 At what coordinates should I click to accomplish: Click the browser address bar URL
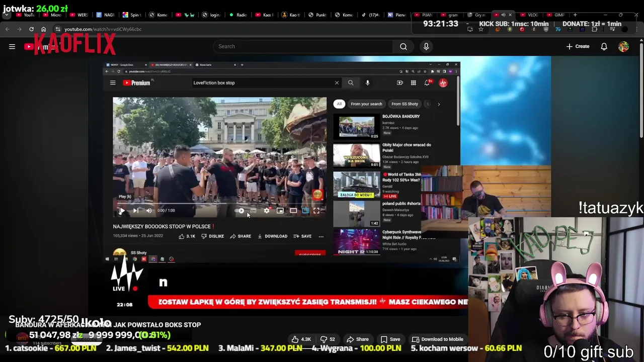(103, 29)
